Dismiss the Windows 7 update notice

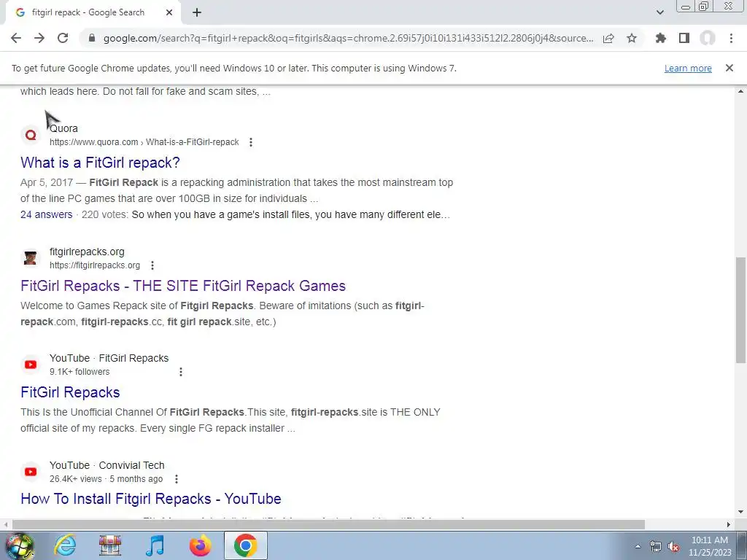729,68
